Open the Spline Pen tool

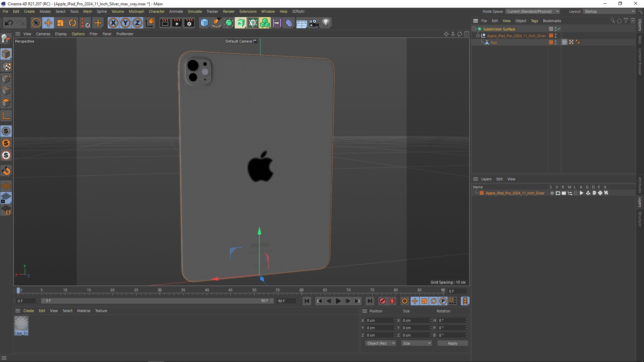point(217,23)
